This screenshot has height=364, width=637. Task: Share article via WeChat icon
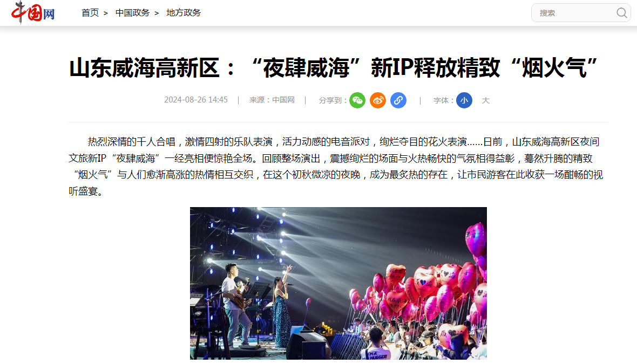tap(357, 100)
